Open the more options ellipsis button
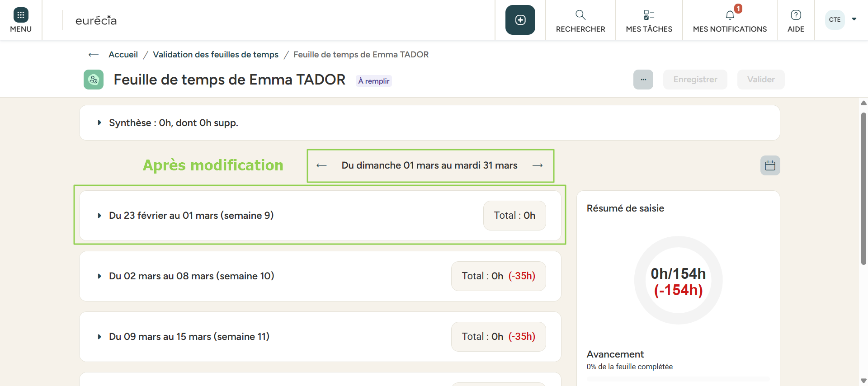Image resolution: width=868 pixels, height=386 pixels. tap(643, 80)
